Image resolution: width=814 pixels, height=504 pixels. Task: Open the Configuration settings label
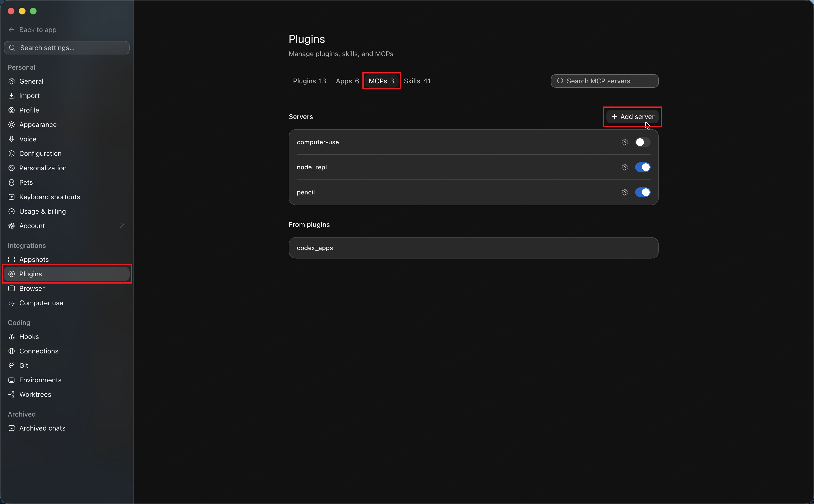(x=40, y=153)
